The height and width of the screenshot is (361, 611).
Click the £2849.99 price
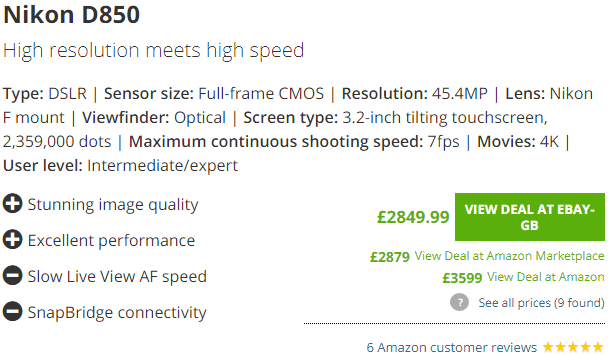click(x=413, y=217)
